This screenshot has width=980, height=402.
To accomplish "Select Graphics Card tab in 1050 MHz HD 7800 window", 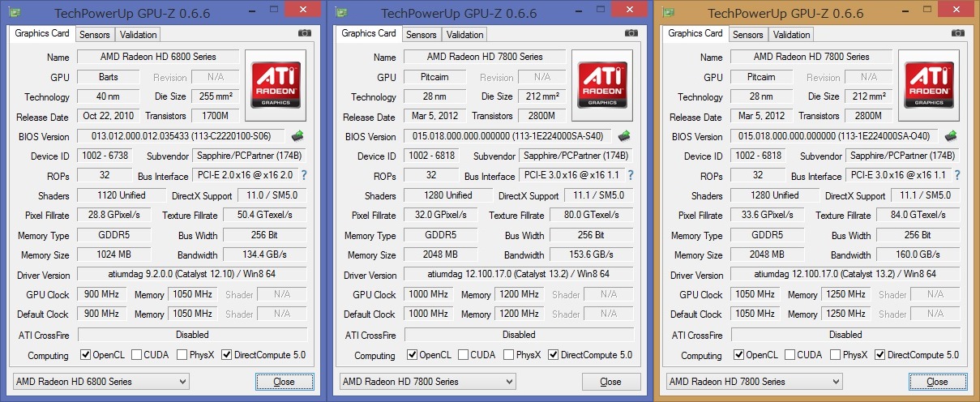I will pos(695,33).
